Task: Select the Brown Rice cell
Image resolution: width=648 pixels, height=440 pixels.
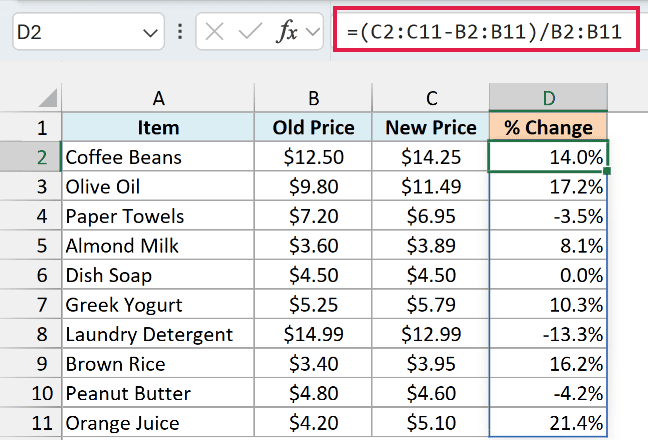Action: (158, 364)
